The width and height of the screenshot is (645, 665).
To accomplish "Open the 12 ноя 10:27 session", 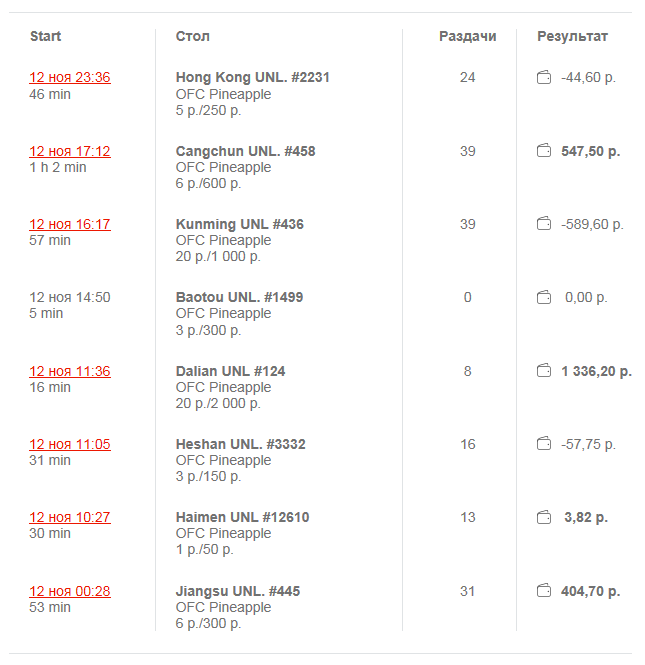I will coord(70,518).
